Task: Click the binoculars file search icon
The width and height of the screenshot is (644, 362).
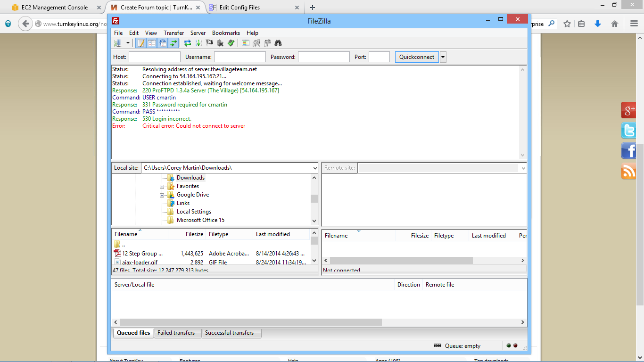Action: 278,43
